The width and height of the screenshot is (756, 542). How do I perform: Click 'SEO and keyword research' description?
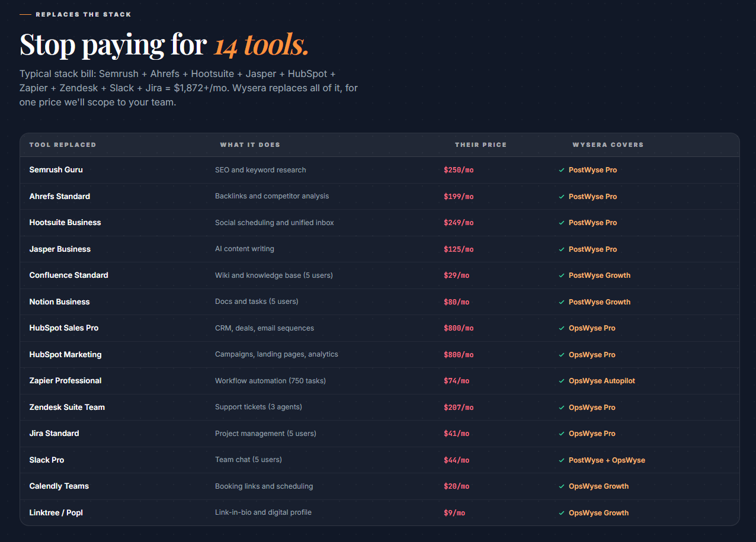click(x=261, y=170)
